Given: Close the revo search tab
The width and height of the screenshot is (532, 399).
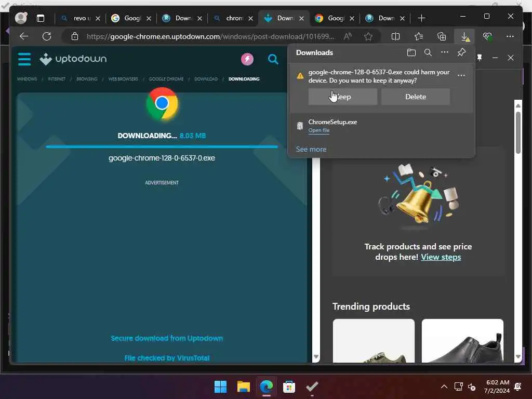Looking at the screenshot, I should pyautogui.click(x=98, y=18).
